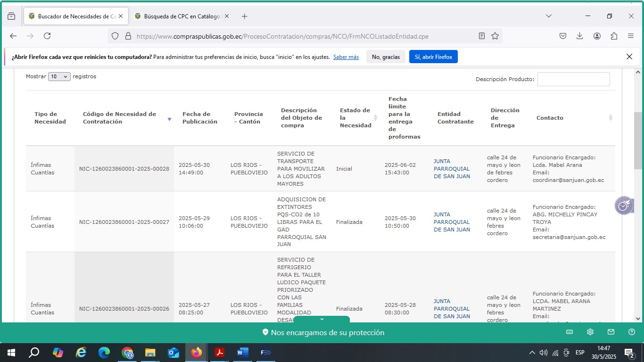
Task: Open protection settings gear icon
Action: 590,332
